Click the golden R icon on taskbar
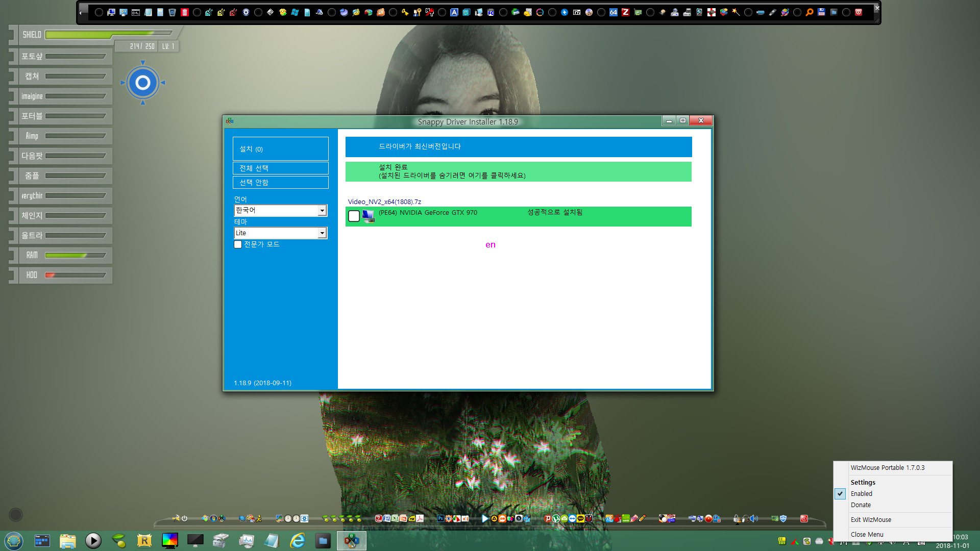Image resolution: width=980 pixels, height=551 pixels. [x=144, y=540]
